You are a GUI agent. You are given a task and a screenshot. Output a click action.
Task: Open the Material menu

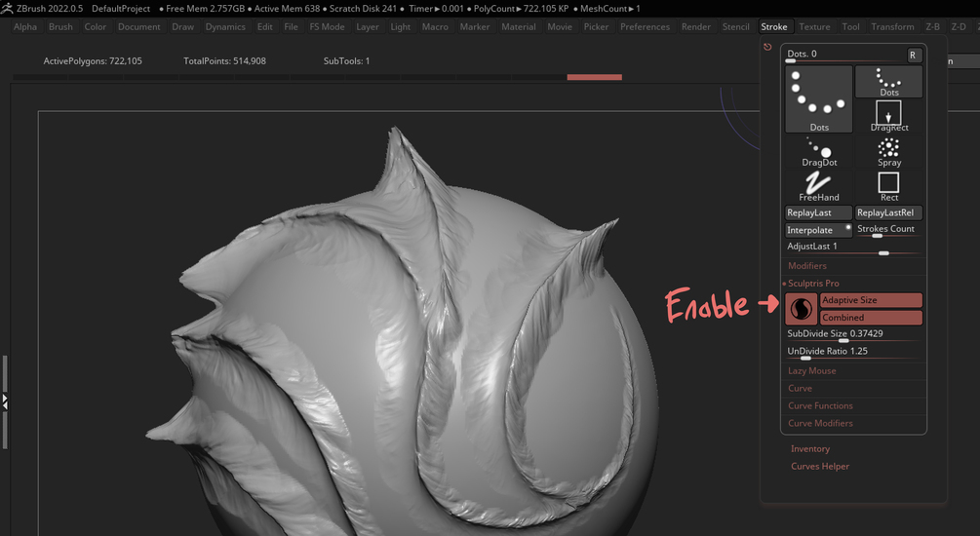click(519, 26)
